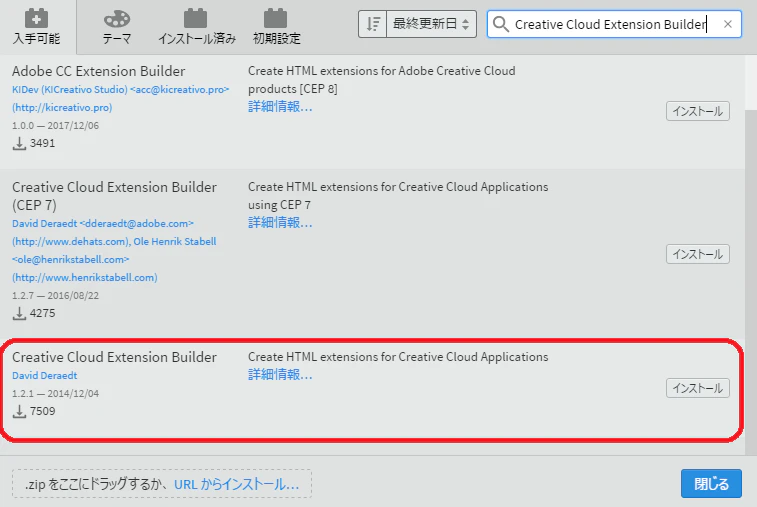Viewport: 757px width, 507px height.
Task: Switch to the テーマ (Themes) tab
Action: tap(117, 27)
